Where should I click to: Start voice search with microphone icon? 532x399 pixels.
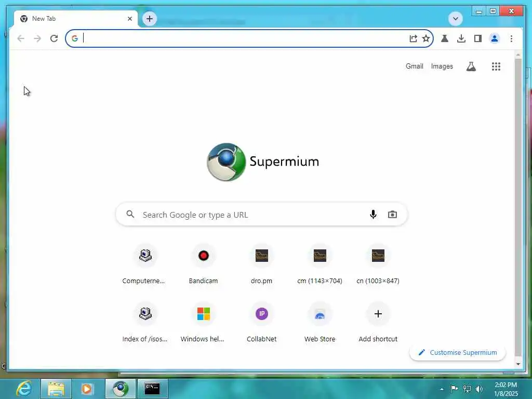tap(373, 215)
